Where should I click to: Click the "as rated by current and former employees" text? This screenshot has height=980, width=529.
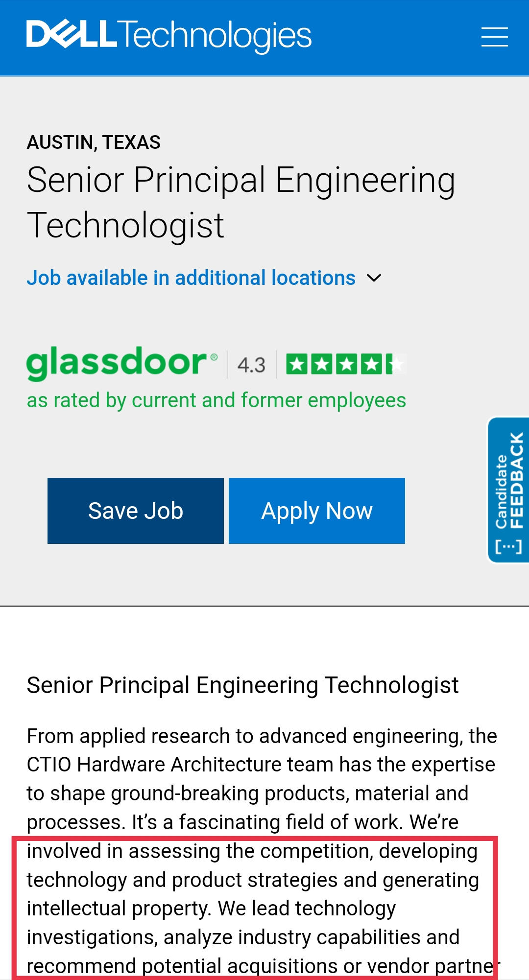point(216,400)
